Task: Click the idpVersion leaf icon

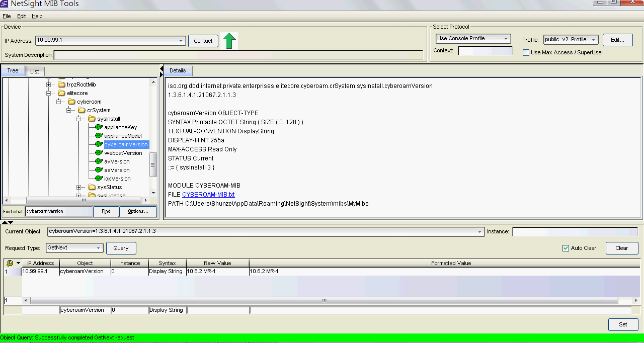Action: point(99,179)
